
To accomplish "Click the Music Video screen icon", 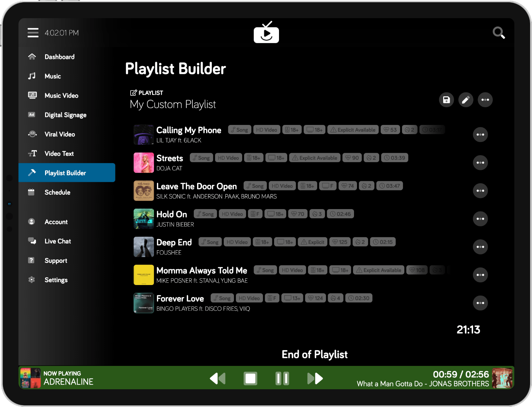I will pyautogui.click(x=32, y=95).
